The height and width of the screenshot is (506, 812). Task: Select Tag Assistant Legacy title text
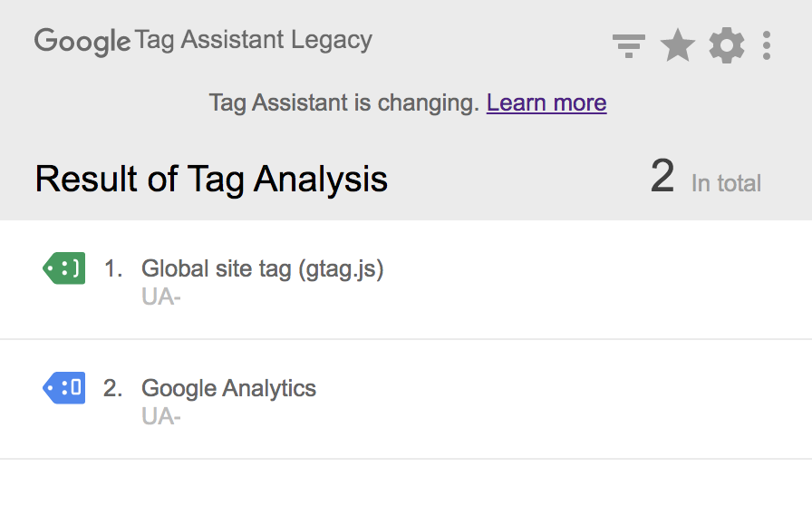coord(253,41)
